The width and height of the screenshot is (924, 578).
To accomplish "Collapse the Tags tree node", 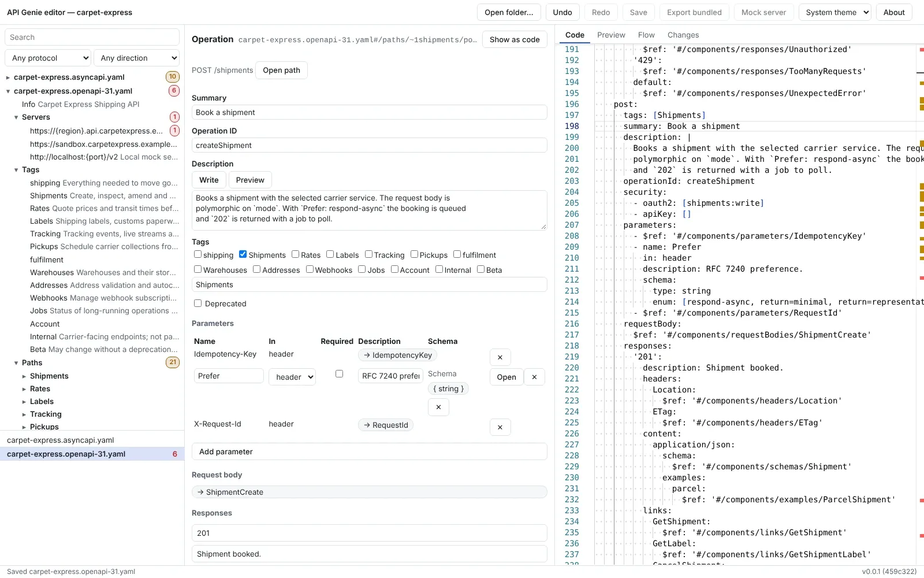I will pyautogui.click(x=16, y=170).
